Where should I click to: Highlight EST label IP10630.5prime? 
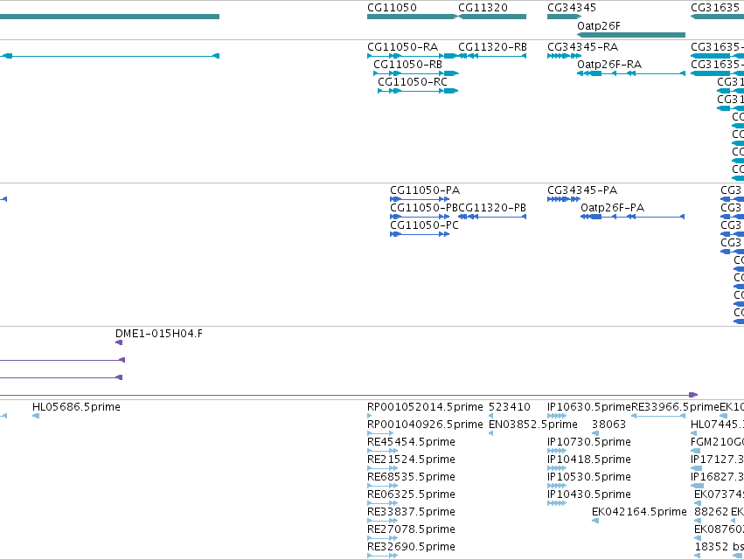589,407
